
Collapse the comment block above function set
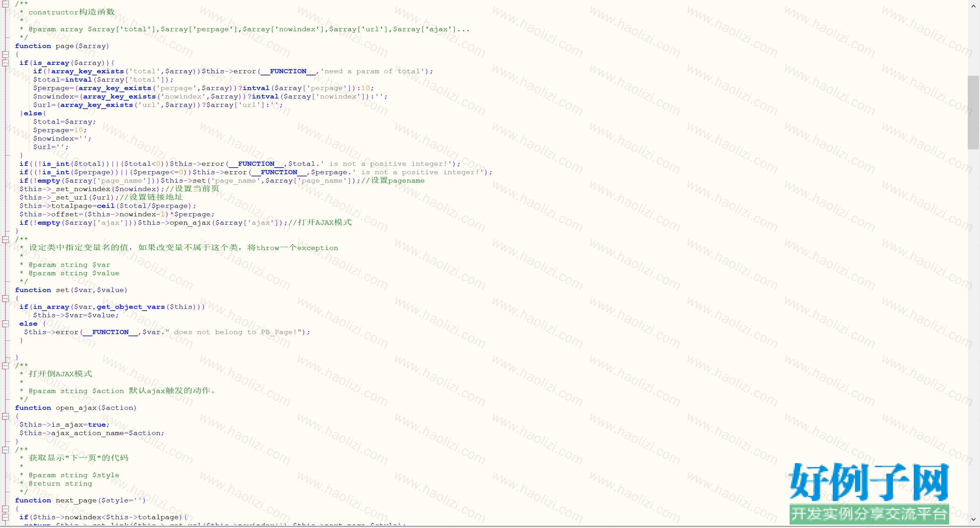(5, 239)
